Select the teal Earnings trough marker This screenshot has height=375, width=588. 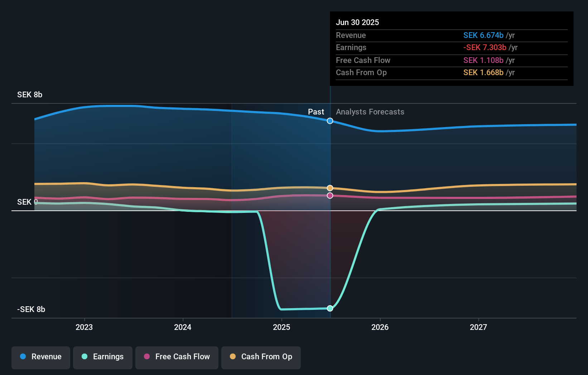(x=329, y=308)
